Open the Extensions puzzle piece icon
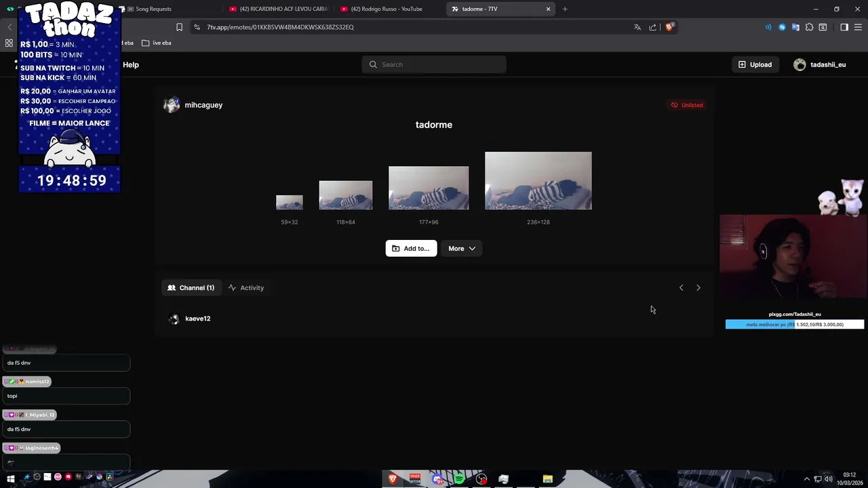 click(x=809, y=27)
